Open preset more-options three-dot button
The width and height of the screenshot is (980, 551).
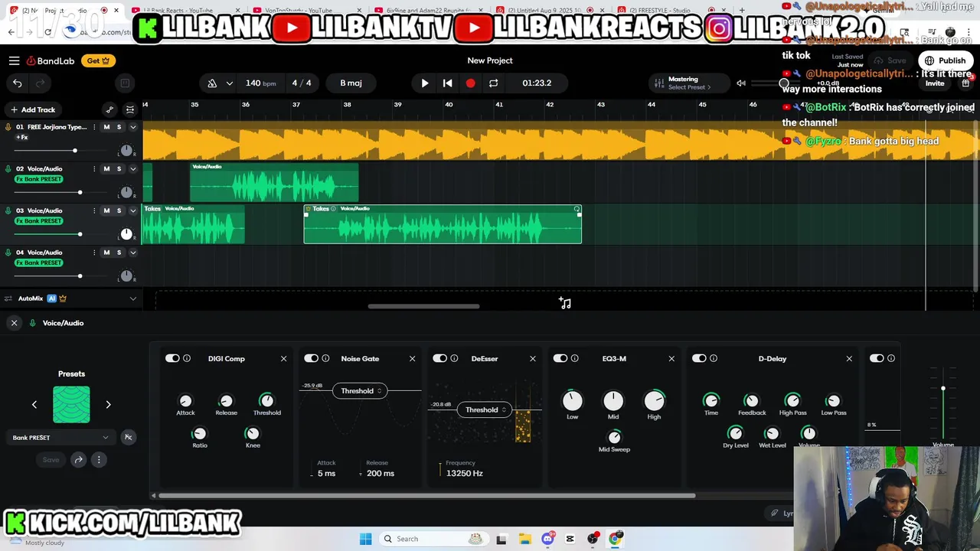99,460
